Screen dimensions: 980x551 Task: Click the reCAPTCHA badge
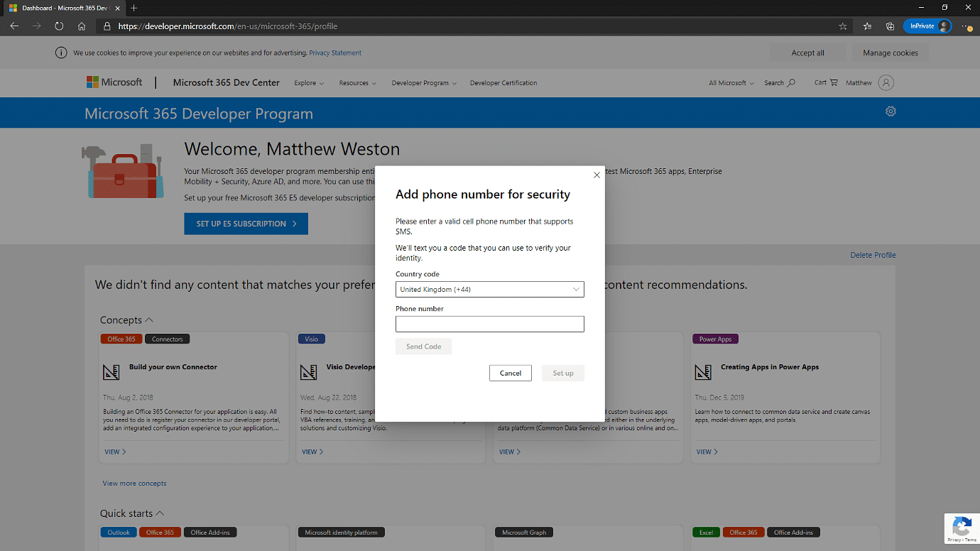[x=962, y=529]
